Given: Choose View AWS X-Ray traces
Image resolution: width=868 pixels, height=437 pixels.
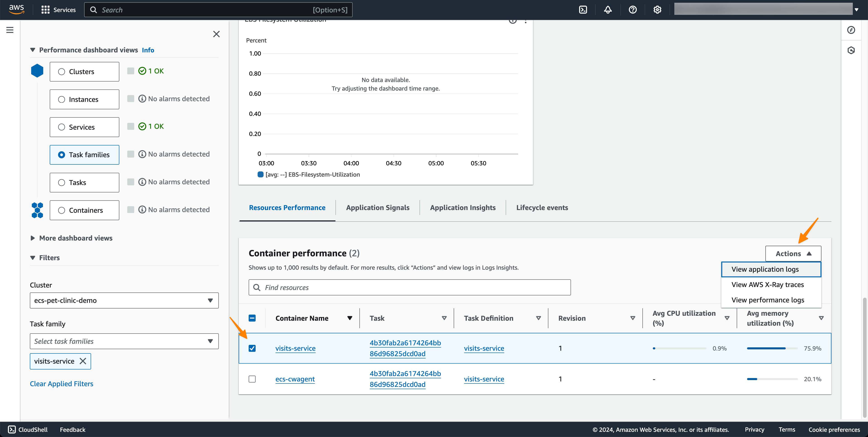Looking at the screenshot, I should coord(767,285).
